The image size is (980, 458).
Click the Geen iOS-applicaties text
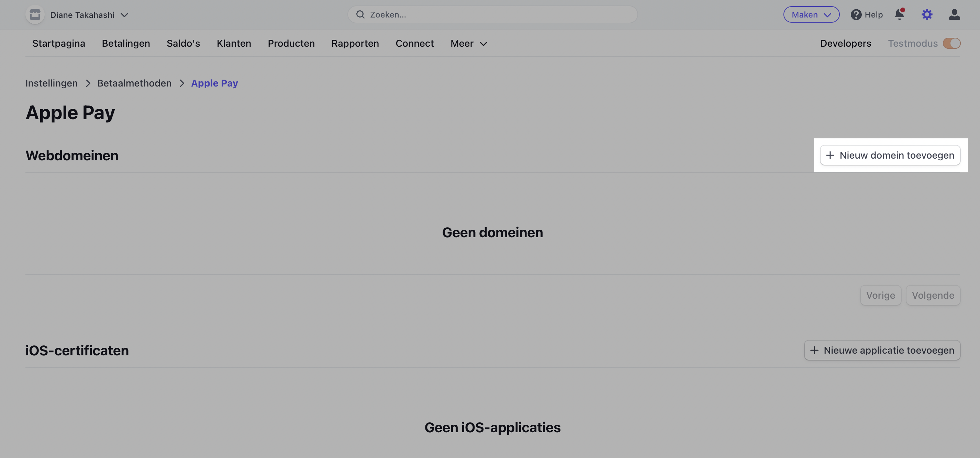(492, 427)
